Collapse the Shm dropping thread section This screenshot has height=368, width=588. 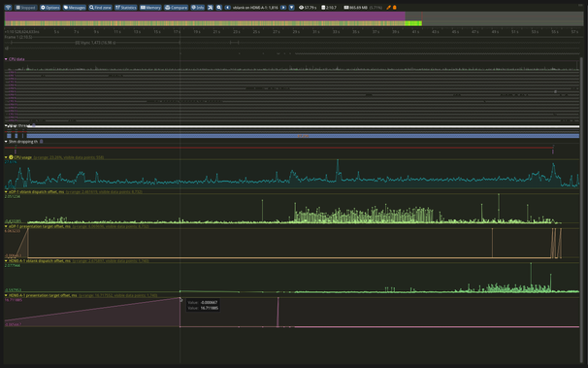pyautogui.click(x=6, y=142)
